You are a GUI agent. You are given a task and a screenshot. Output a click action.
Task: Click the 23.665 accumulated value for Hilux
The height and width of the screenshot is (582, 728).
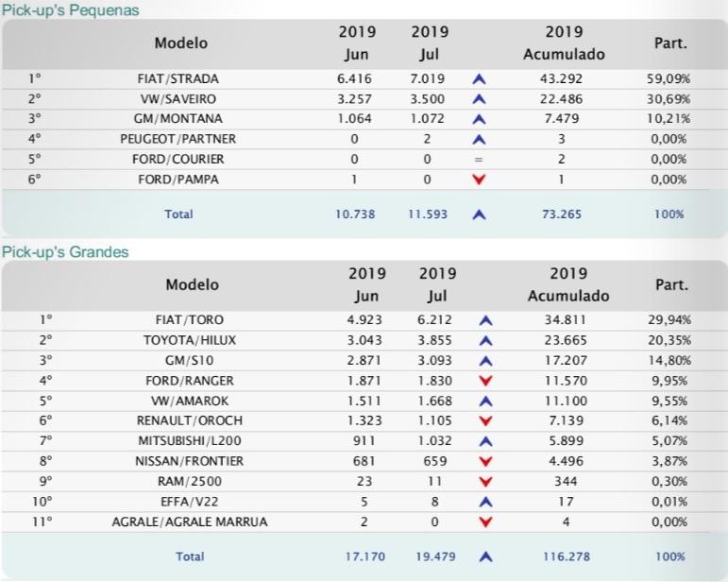[566, 340]
